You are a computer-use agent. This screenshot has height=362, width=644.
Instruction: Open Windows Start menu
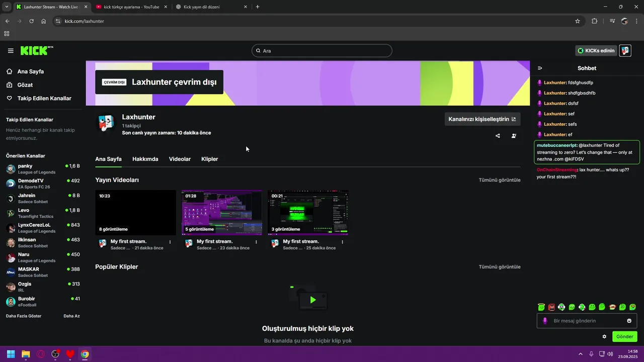(x=11, y=354)
